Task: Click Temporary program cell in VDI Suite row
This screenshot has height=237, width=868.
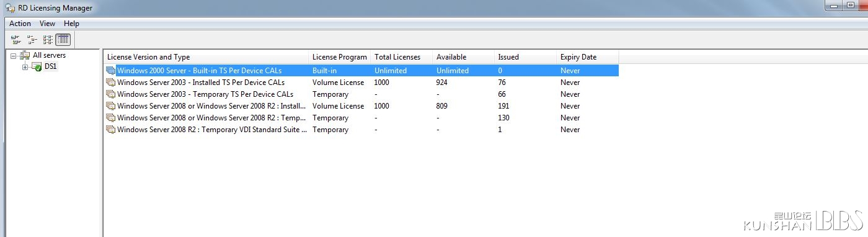Action: 330,130
